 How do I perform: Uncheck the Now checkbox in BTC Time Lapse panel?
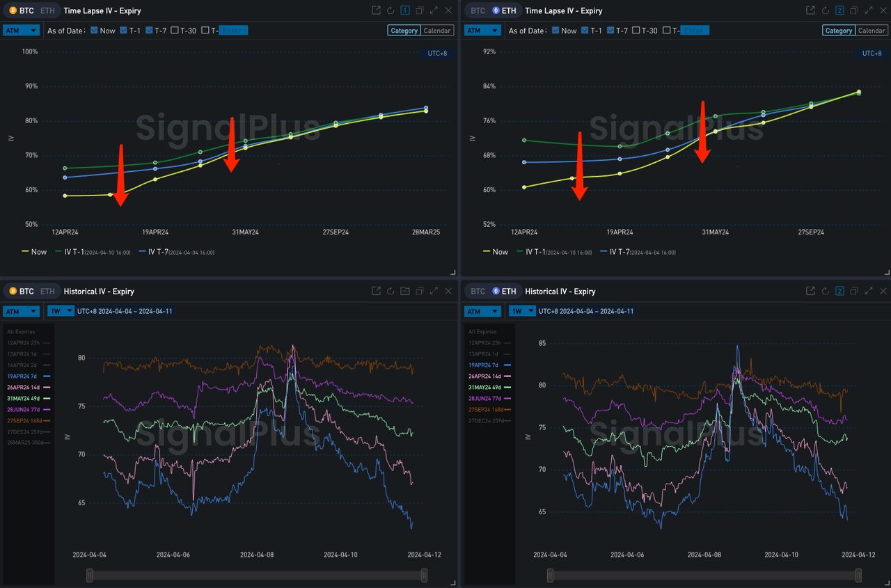pyautogui.click(x=94, y=31)
